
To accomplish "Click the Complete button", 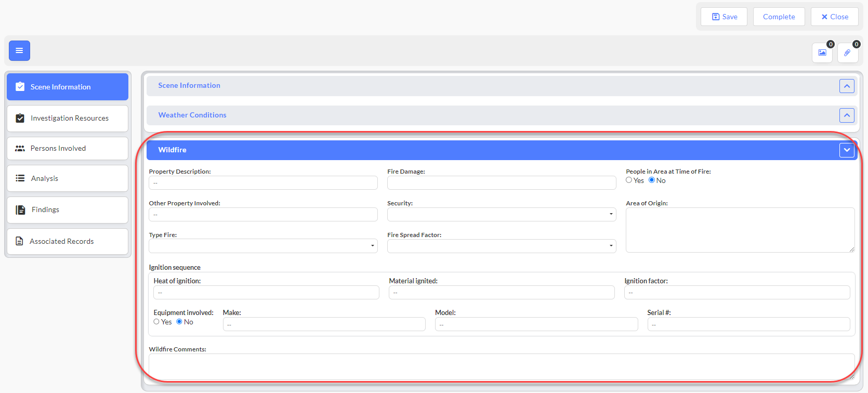I will [779, 17].
